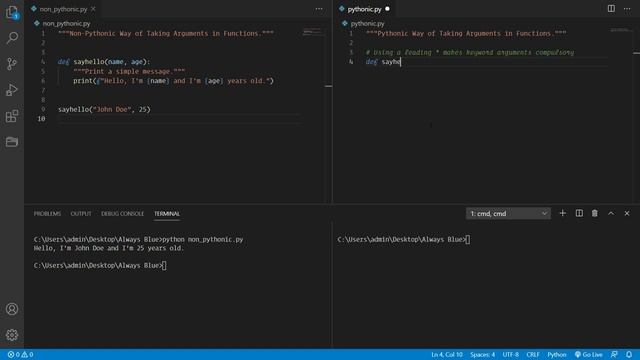
Task: Split the terminal
Action: coord(579,213)
